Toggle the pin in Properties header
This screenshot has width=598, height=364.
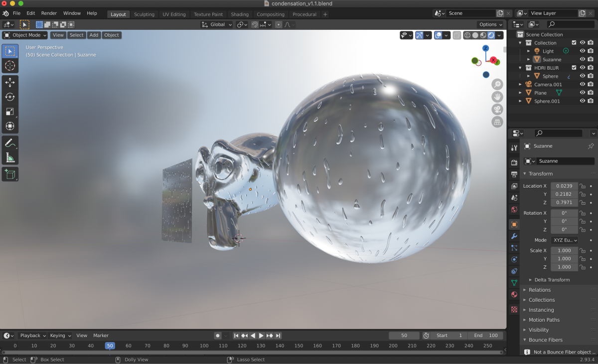coord(591,146)
